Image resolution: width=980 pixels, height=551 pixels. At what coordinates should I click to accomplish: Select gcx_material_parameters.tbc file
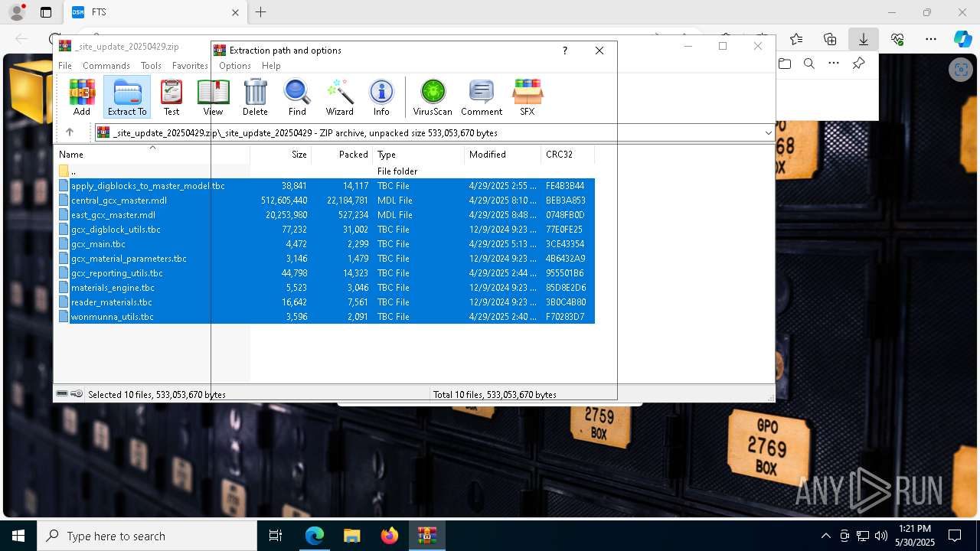[x=326, y=259]
